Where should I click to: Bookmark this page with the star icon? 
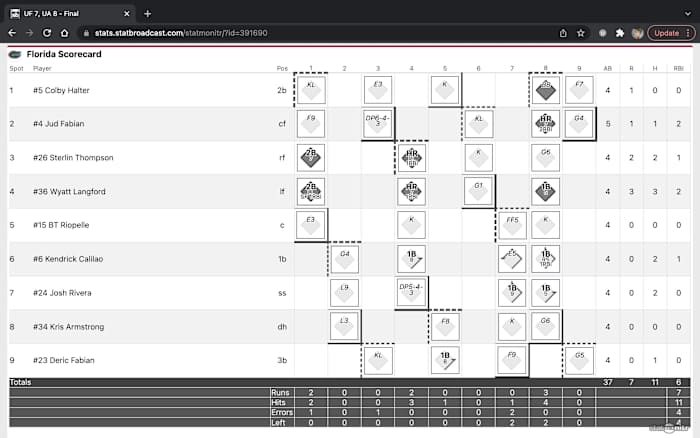pos(580,33)
